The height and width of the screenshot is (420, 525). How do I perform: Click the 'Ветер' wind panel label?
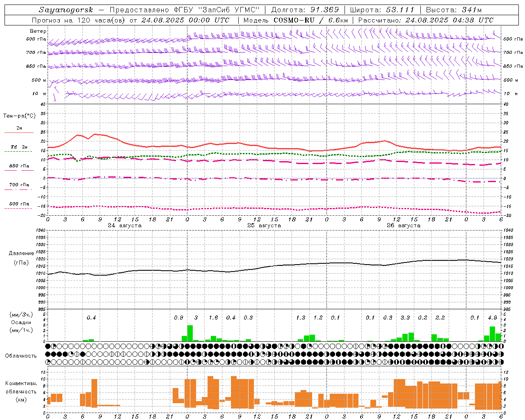(38, 31)
